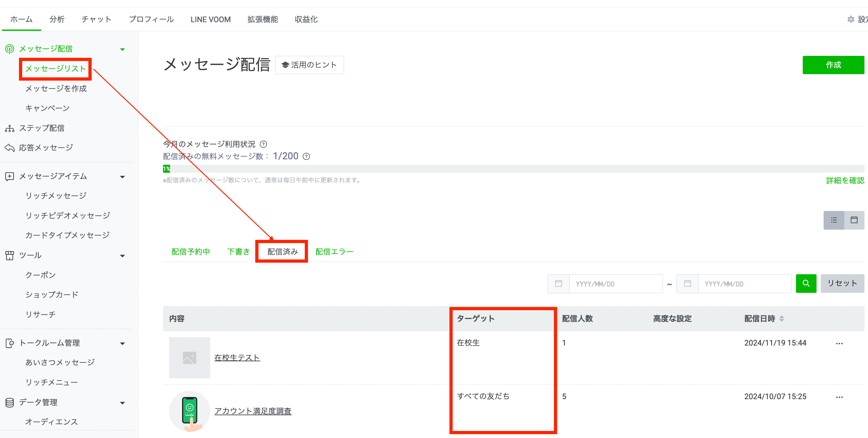Screen dimensions: 868x438
Task: Collapse the ツール sidebar section
Action: (x=122, y=256)
